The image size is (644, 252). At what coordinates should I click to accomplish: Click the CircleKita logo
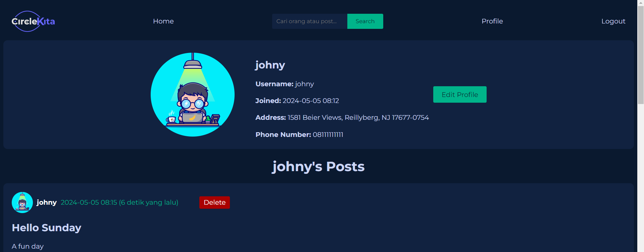pyautogui.click(x=33, y=21)
